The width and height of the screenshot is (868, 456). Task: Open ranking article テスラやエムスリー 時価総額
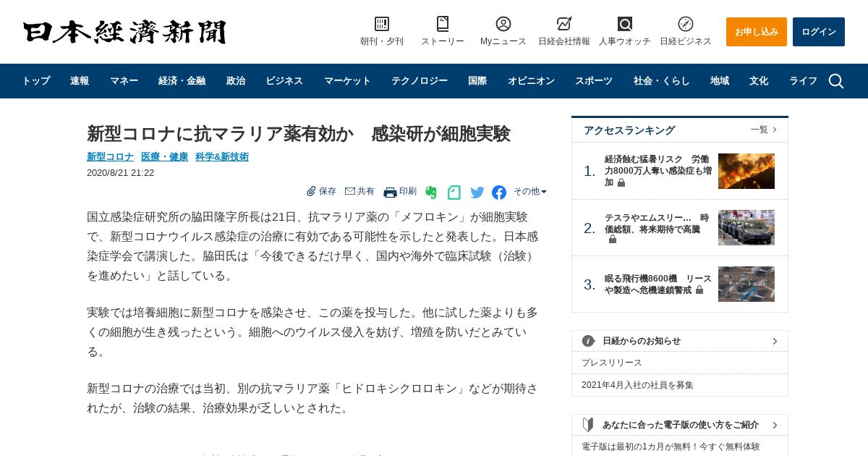[658, 228]
